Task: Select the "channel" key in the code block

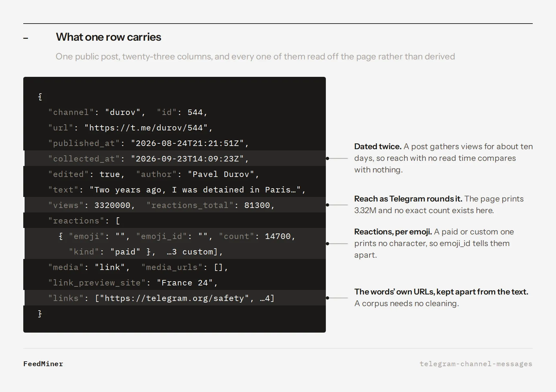Action: coord(71,112)
